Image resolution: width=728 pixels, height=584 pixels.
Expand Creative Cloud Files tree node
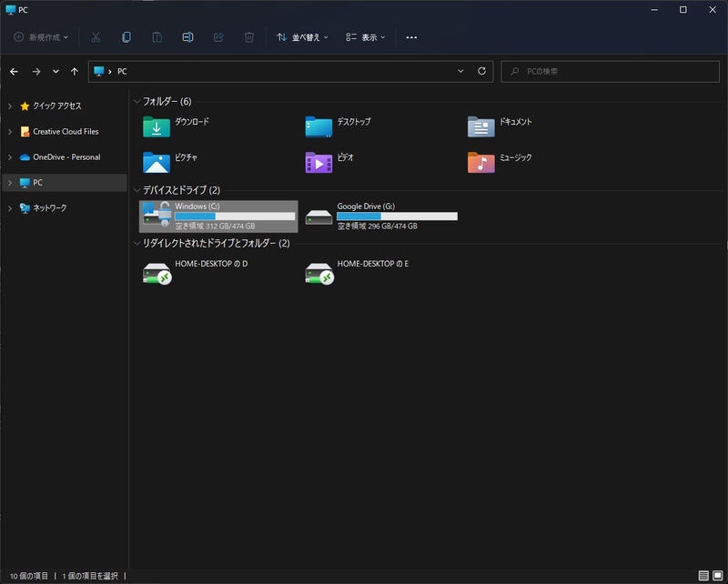pyautogui.click(x=10, y=132)
